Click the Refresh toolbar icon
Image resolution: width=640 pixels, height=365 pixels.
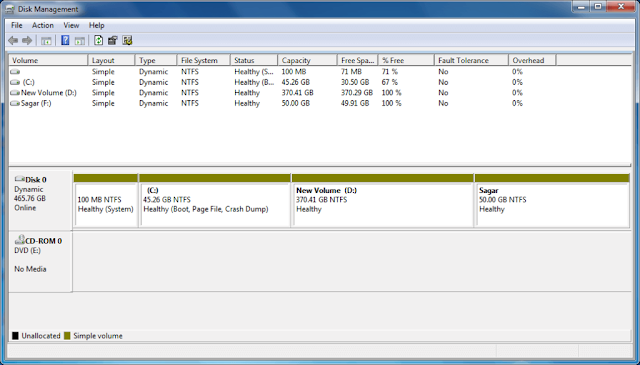pos(98,40)
